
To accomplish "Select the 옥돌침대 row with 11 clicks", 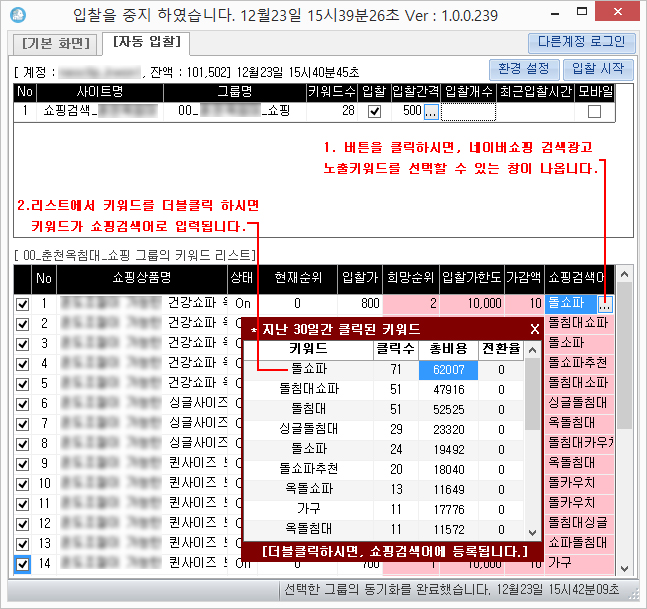I will 384,529.
